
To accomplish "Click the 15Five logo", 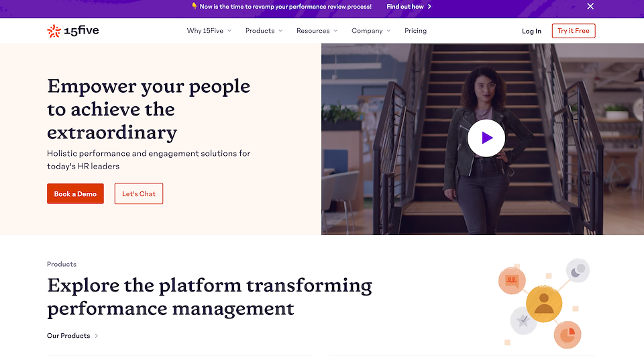I will coord(73,31).
